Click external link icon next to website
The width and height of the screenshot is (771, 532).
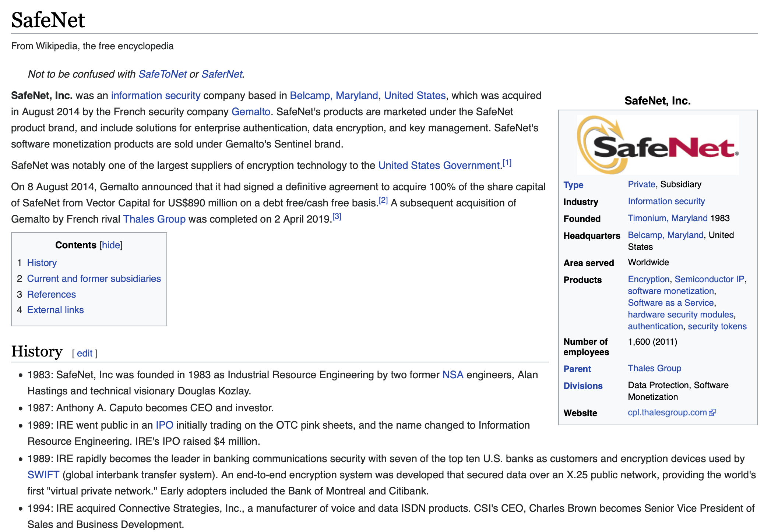[x=712, y=412]
